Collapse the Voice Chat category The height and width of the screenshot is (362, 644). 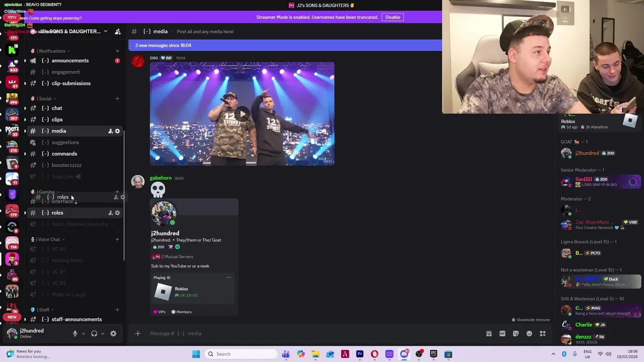[49, 239]
